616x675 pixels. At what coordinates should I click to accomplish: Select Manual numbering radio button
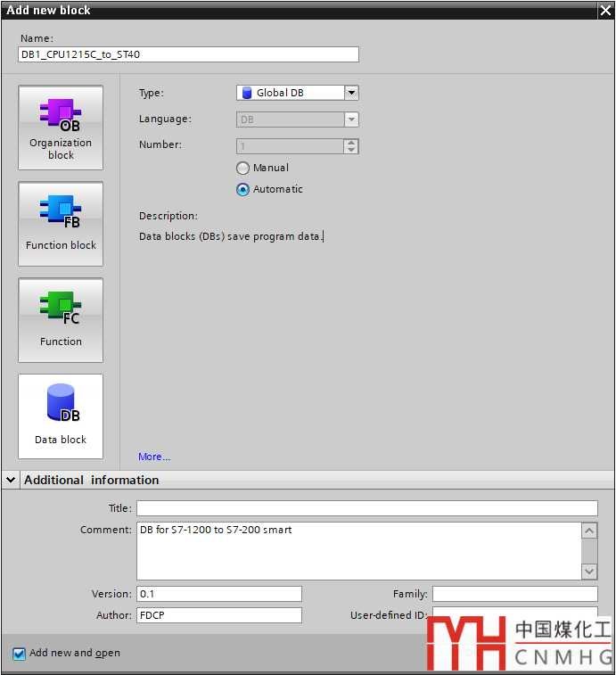click(242, 168)
